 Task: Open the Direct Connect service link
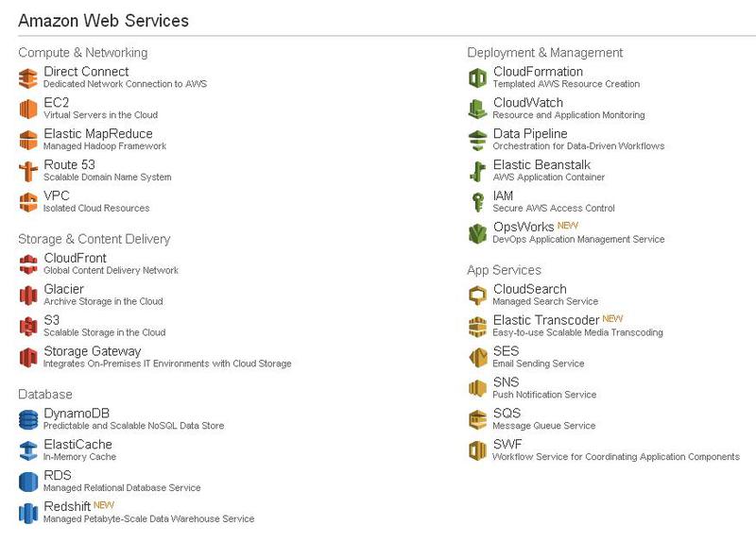point(86,72)
